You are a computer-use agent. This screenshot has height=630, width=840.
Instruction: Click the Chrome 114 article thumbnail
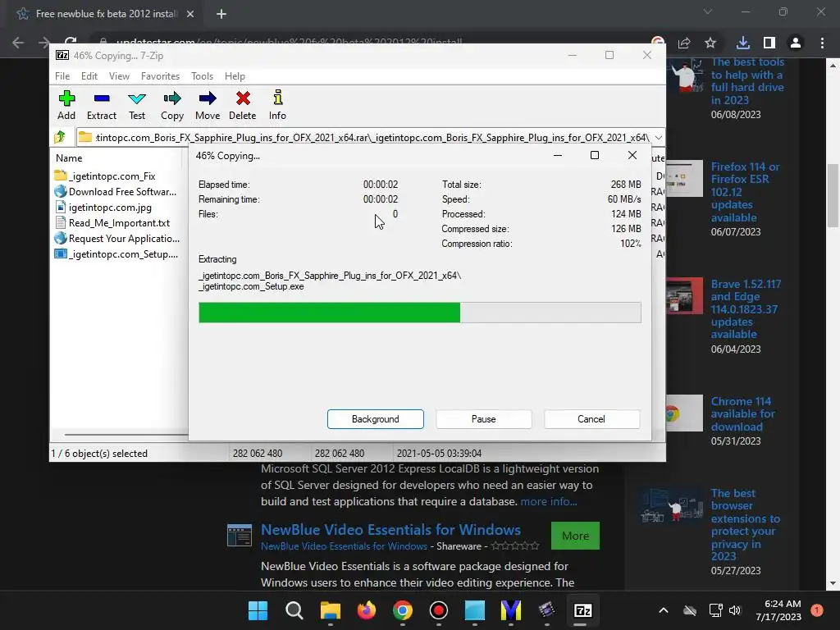click(684, 413)
